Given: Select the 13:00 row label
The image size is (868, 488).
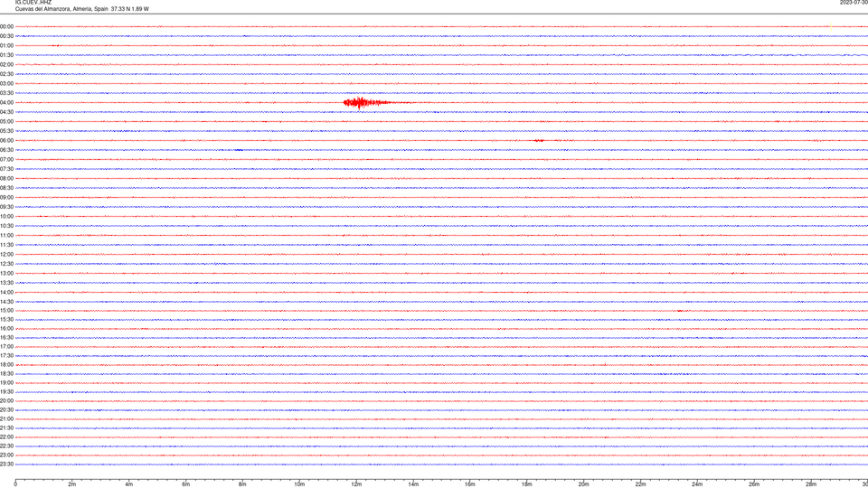Looking at the screenshot, I should [6, 273].
